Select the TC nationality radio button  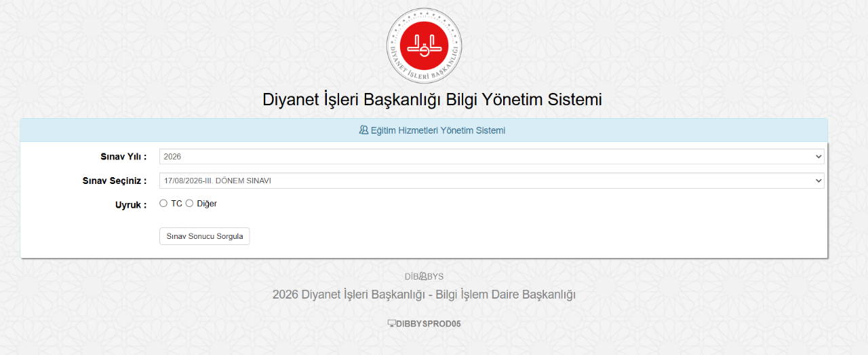(163, 203)
